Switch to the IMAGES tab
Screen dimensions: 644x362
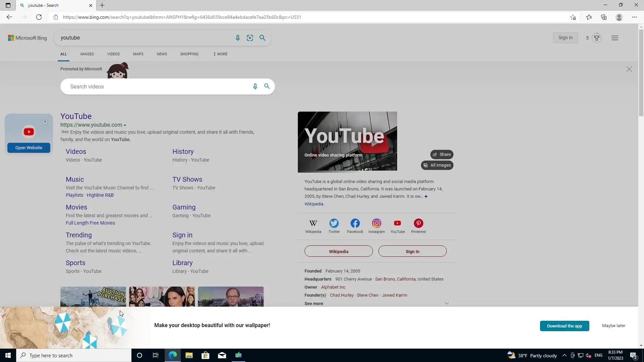[x=87, y=54]
